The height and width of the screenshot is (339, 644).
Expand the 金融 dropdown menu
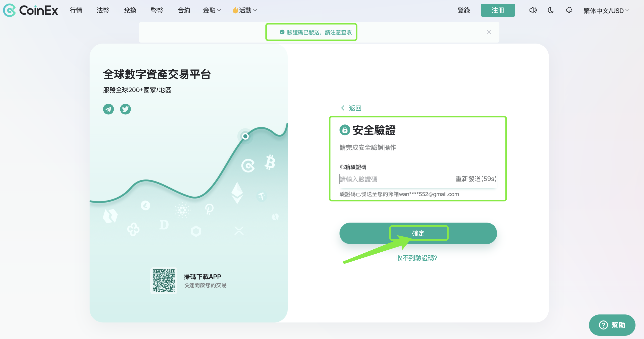point(212,10)
